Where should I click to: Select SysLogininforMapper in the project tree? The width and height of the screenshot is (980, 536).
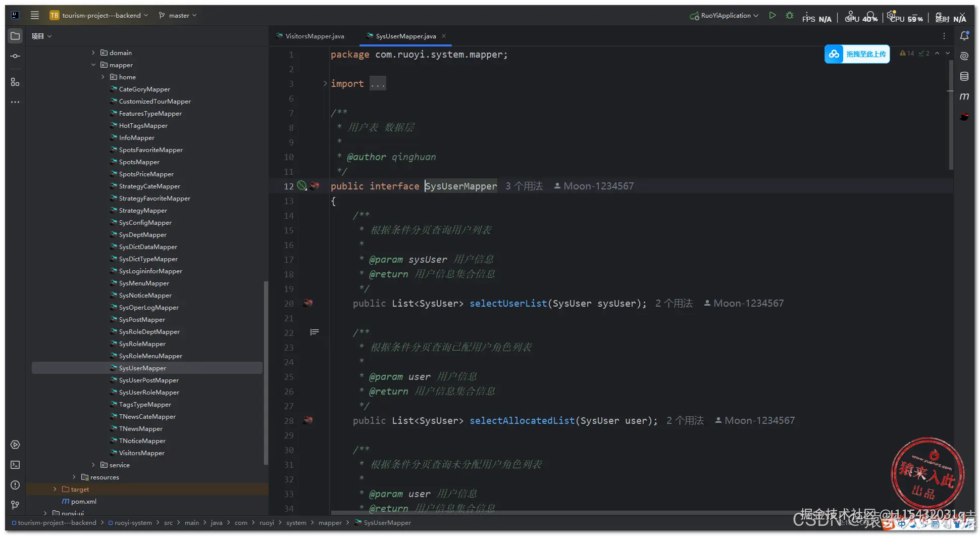tap(150, 271)
